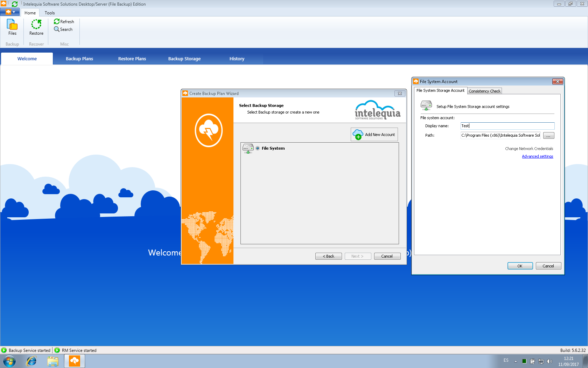Screen dimensions: 588x368
Task: Select the File System radio button
Action: click(258, 148)
